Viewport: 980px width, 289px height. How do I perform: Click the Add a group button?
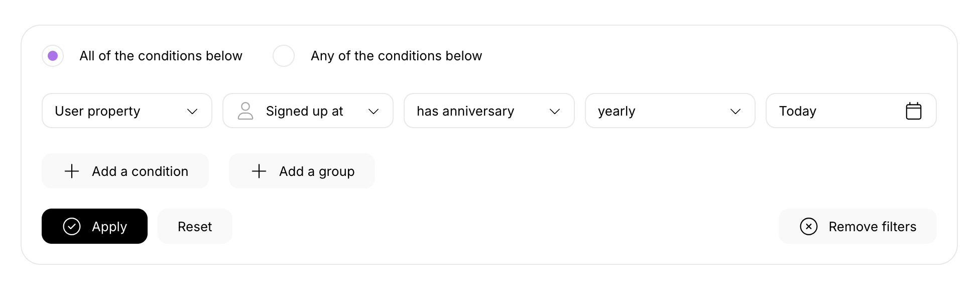[302, 171]
